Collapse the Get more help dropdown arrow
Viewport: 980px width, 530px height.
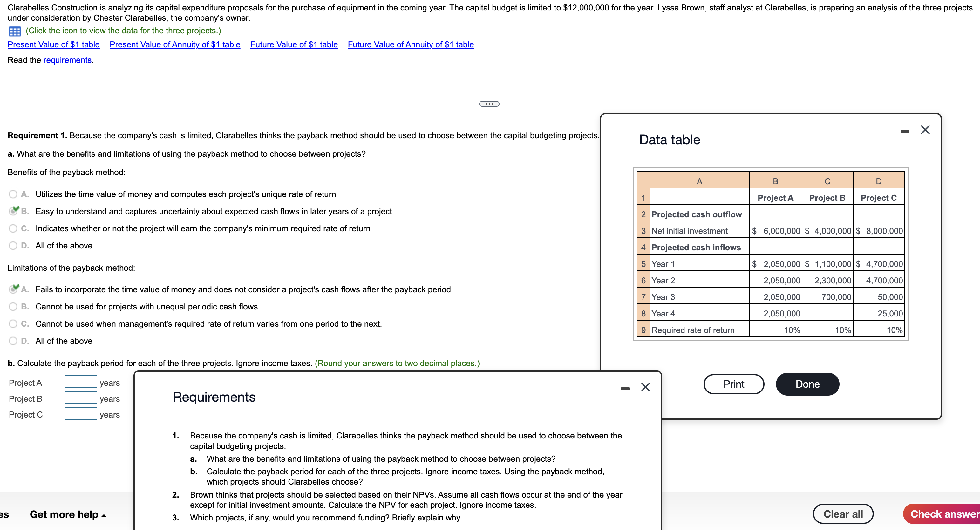[x=104, y=515]
